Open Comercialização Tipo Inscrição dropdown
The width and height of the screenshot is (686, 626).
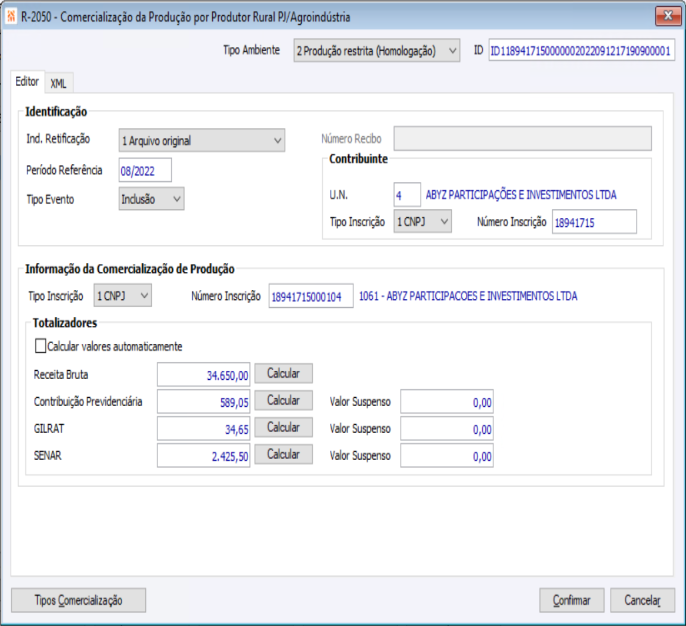tap(122, 296)
